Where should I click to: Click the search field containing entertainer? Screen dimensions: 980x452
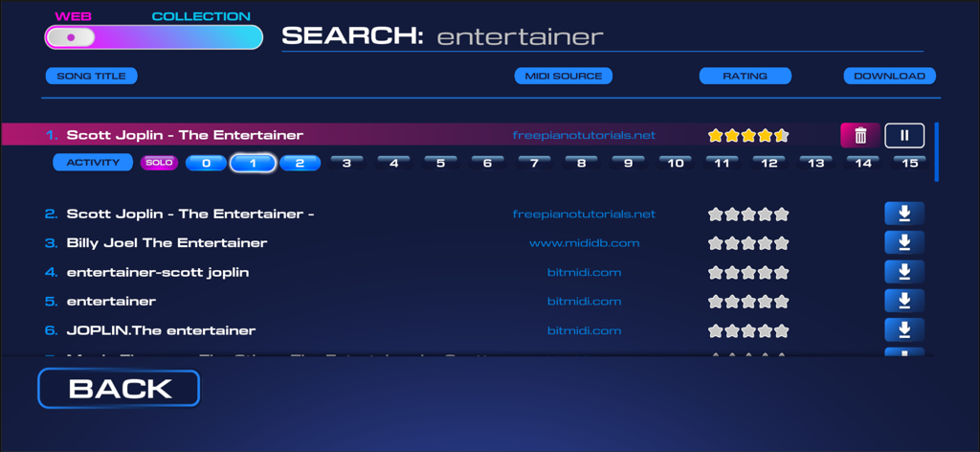tap(603, 37)
